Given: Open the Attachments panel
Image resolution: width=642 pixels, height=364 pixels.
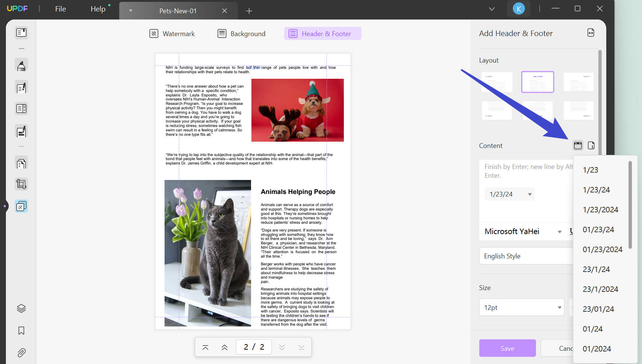Looking at the screenshot, I should [21, 353].
